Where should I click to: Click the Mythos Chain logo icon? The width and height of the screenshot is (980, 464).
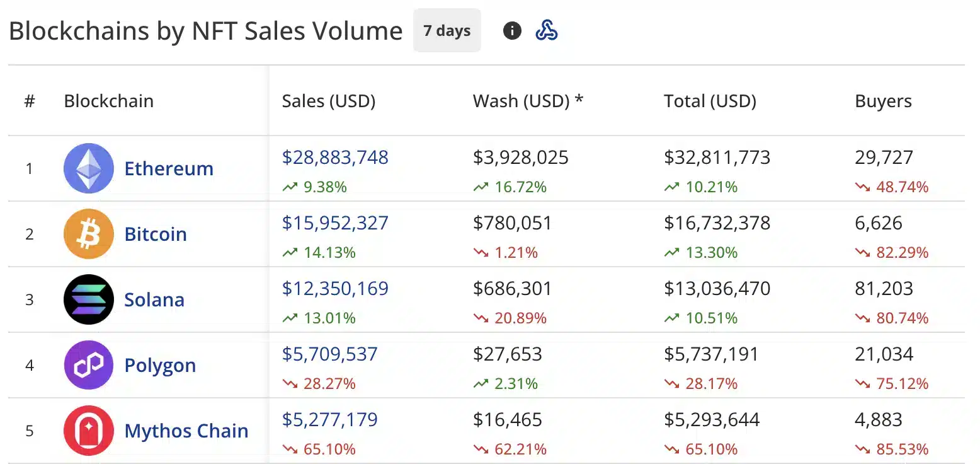[89, 431]
